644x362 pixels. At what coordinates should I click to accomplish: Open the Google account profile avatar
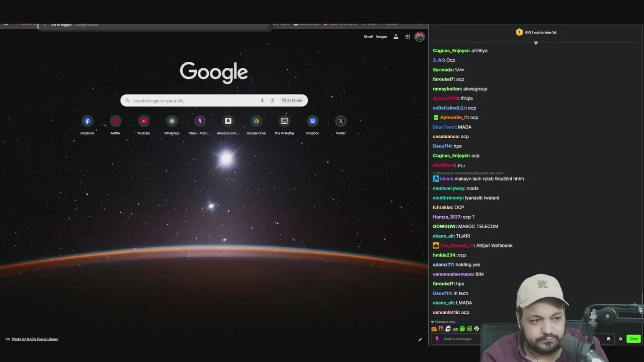[420, 37]
